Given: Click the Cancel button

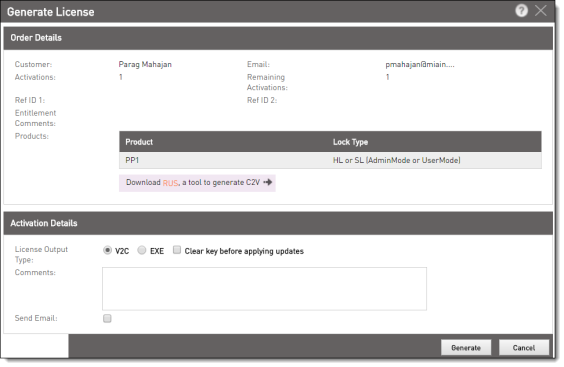Looking at the screenshot, I should (524, 348).
